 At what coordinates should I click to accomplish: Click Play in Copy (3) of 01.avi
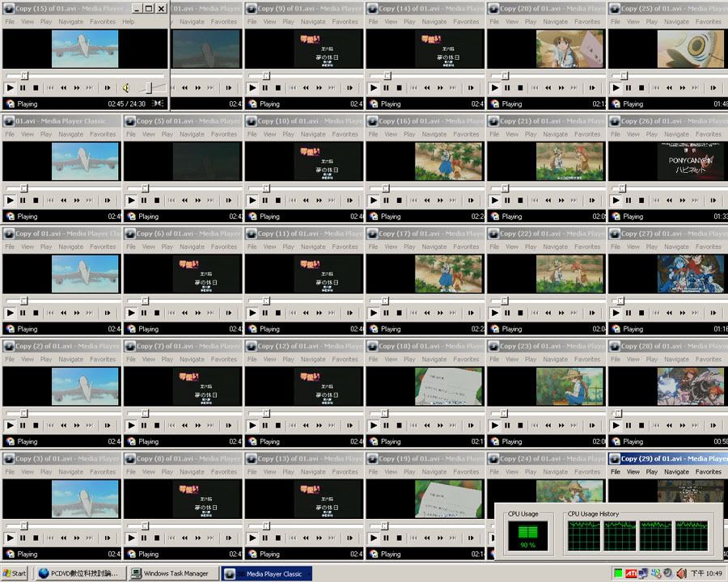[x=10, y=538]
